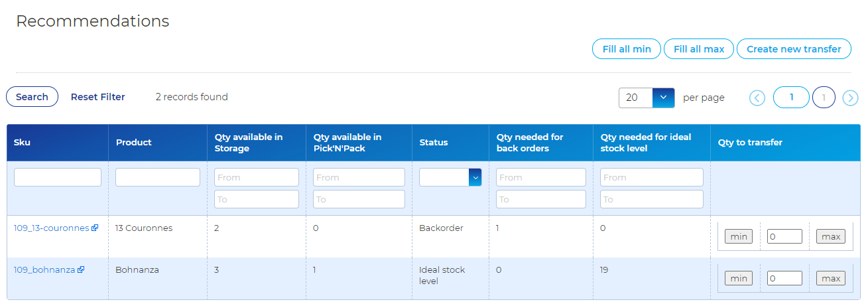Set max quantity for 13 Couronnes

click(831, 237)
